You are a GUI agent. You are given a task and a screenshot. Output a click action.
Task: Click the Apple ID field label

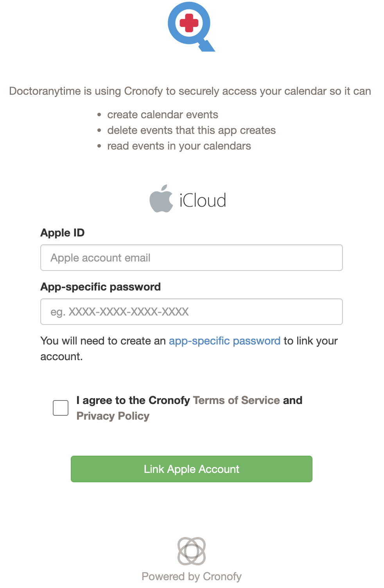63,233
